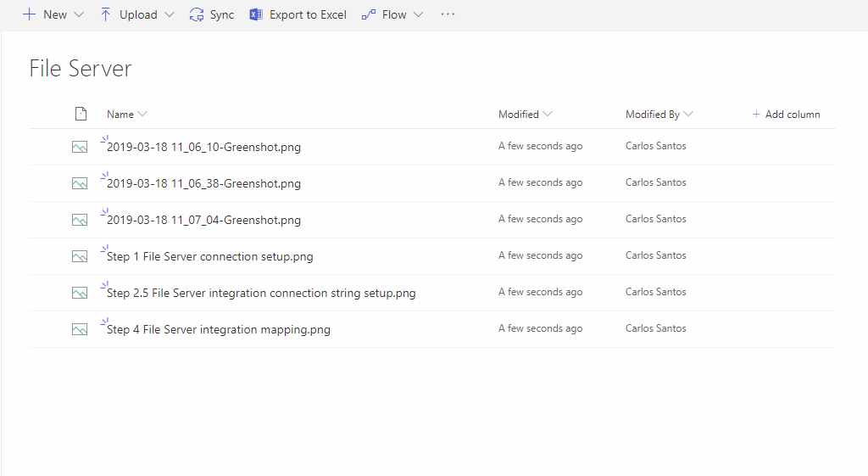Click the New plus icon
868x476 pixels.
(29, 14)
